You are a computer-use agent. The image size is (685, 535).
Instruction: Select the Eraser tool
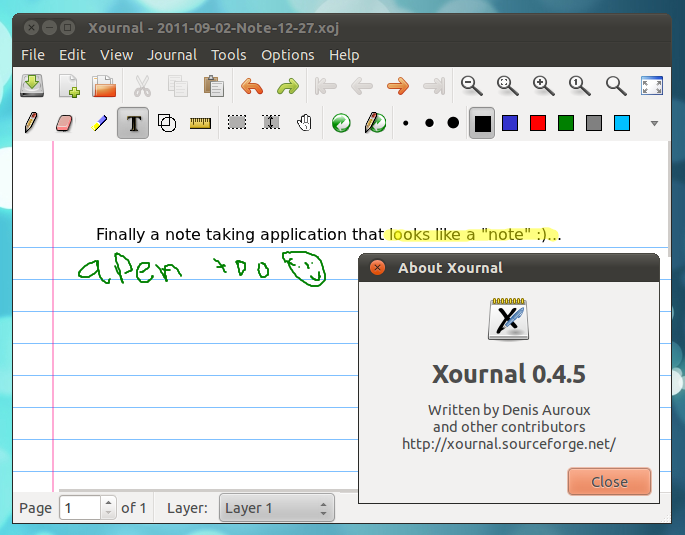(x=64, y=123)
